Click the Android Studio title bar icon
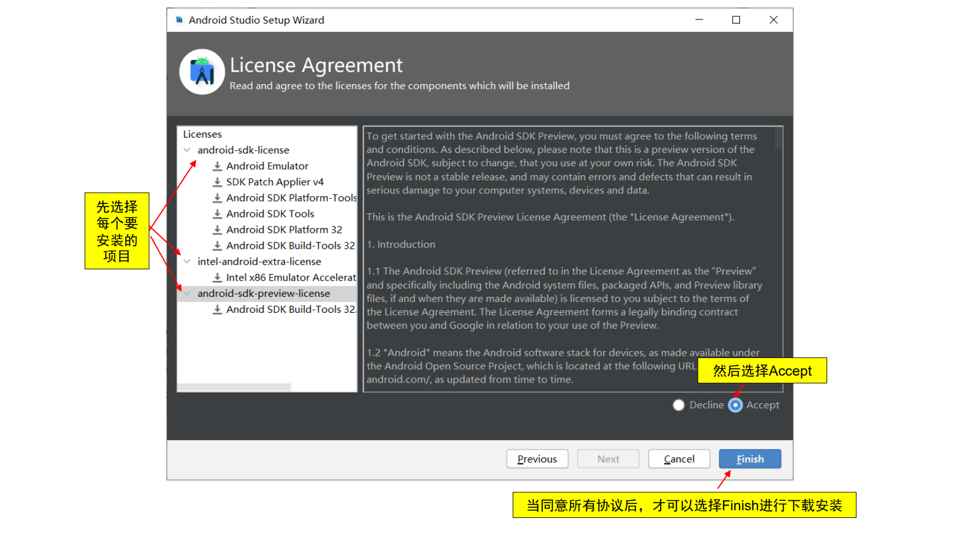980x535 pixels. (x=179, y=20)
